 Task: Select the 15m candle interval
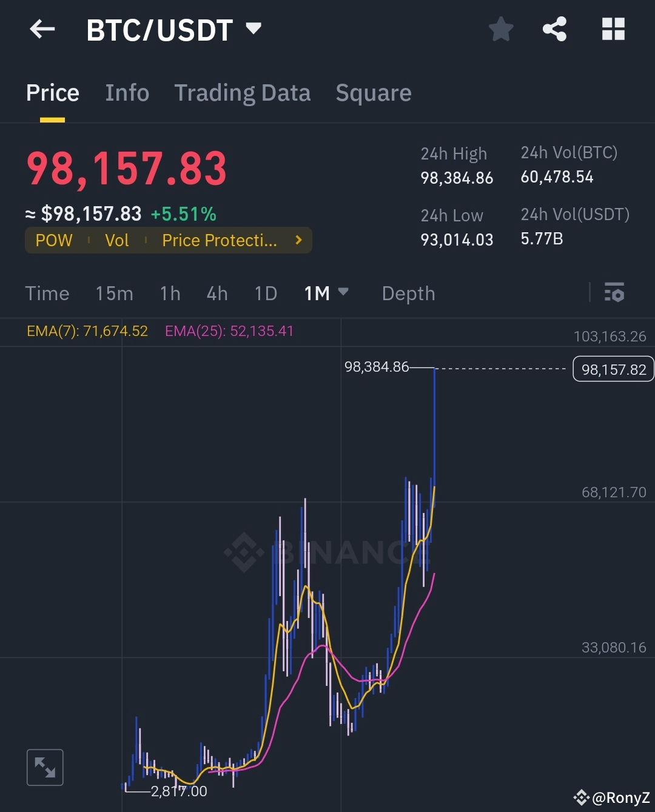pos(114,294)
